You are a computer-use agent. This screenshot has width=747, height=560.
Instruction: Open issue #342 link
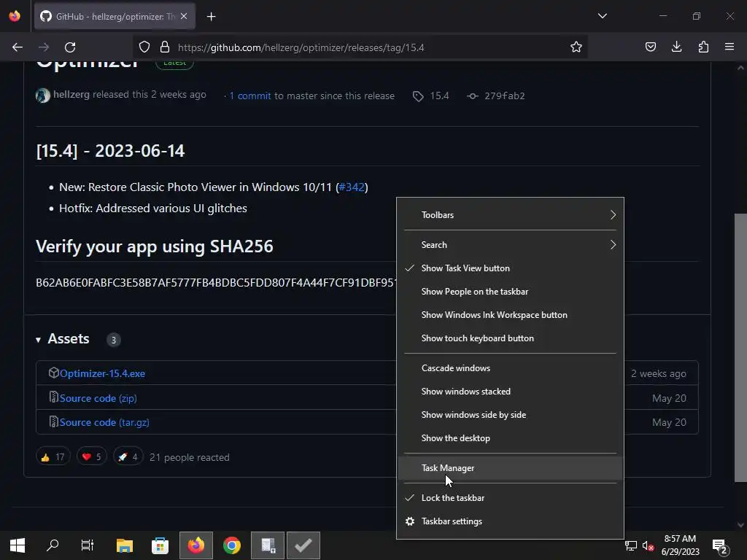352,187
